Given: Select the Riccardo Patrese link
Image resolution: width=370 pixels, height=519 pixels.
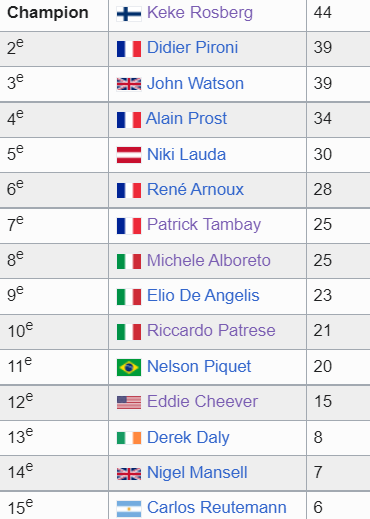Looking at the screenshot, I should click(x=211, y=331).
